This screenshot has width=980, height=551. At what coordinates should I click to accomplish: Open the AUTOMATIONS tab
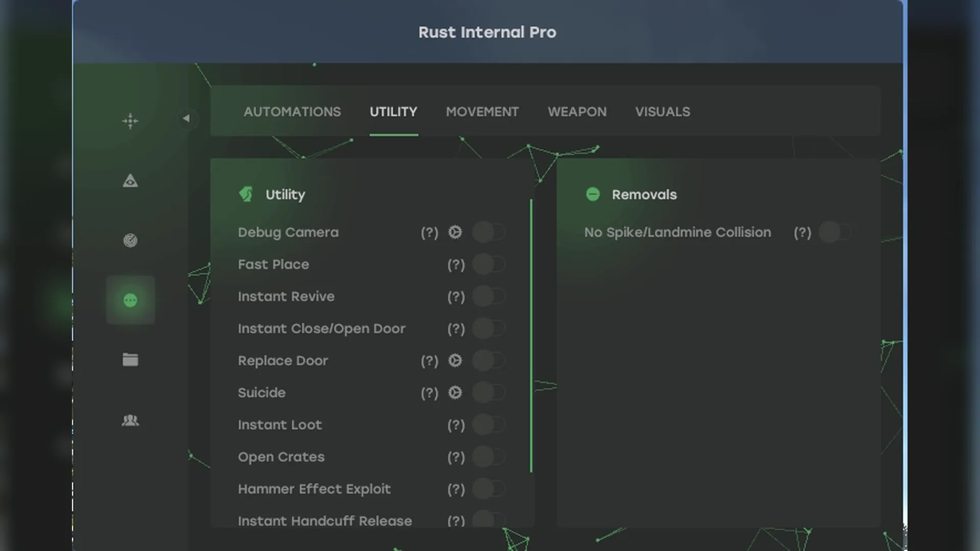(x=292, y=112)
